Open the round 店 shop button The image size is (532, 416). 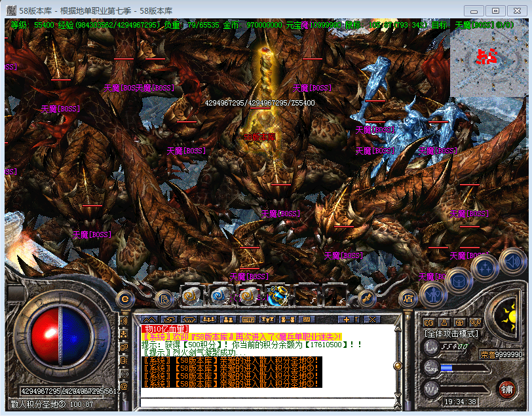(408, 299)
